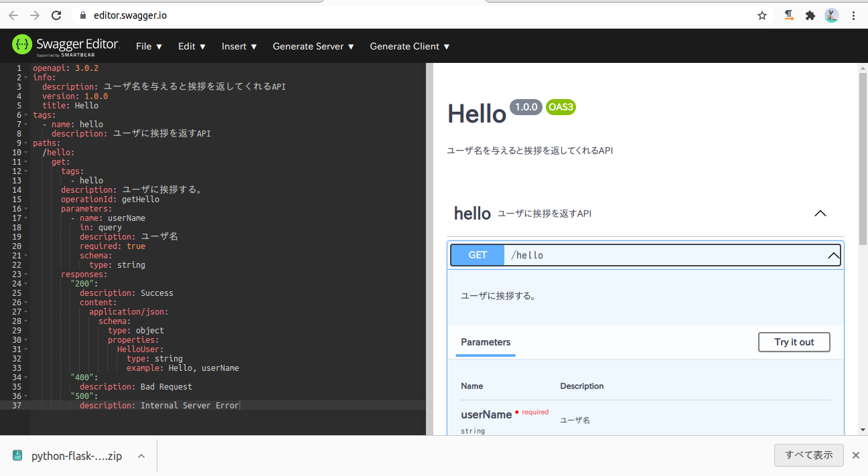Viewport: 868px width, 476px height.
Task: Click the back navigation arrow
Action: click(x=13, y=15)
